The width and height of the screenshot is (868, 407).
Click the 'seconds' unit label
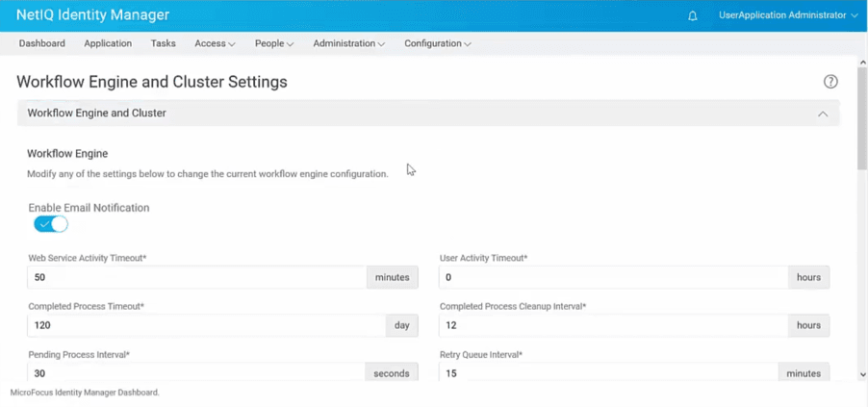coord(392,373)
